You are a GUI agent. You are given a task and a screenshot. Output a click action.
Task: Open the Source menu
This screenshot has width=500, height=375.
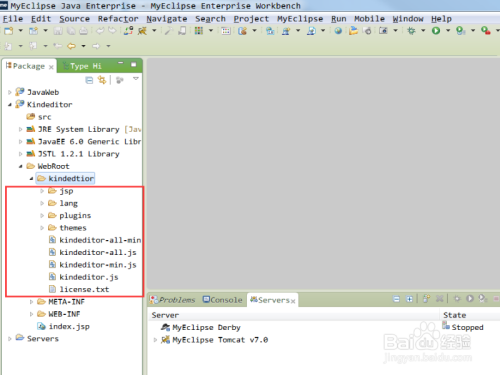point(74,19)
